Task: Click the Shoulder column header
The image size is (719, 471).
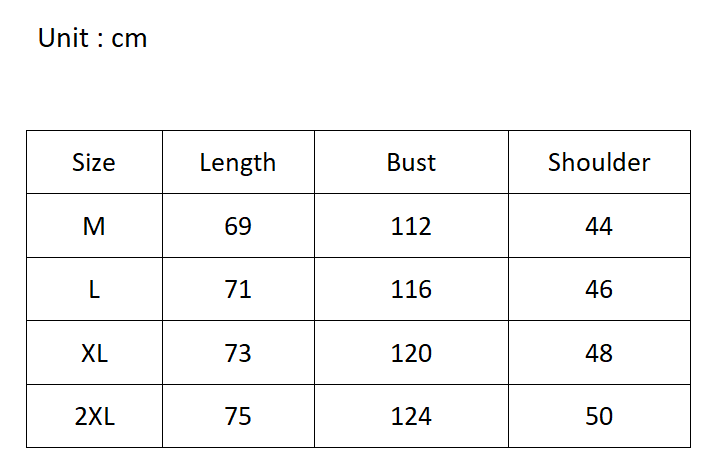Action: tap(599, 163)
